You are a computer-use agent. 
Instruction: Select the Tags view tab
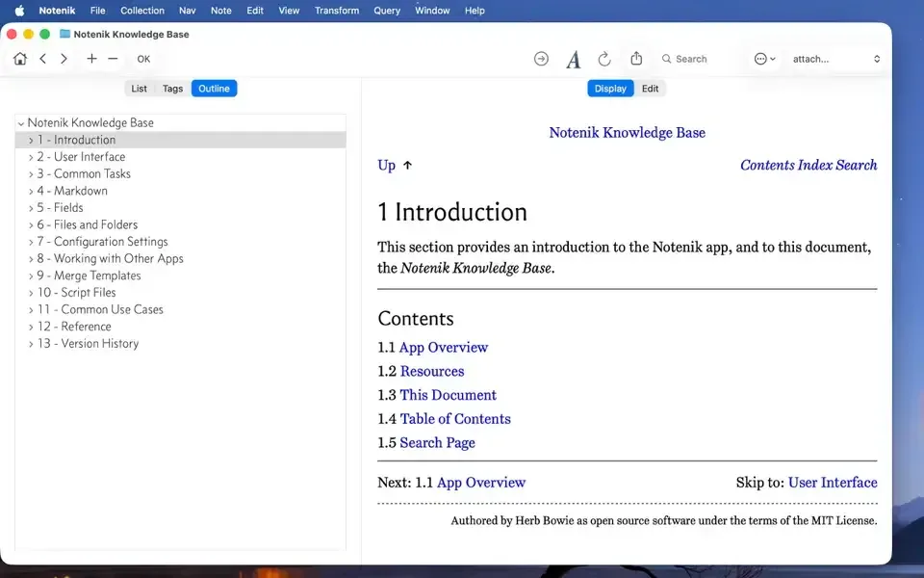click(x=172, y=89)
